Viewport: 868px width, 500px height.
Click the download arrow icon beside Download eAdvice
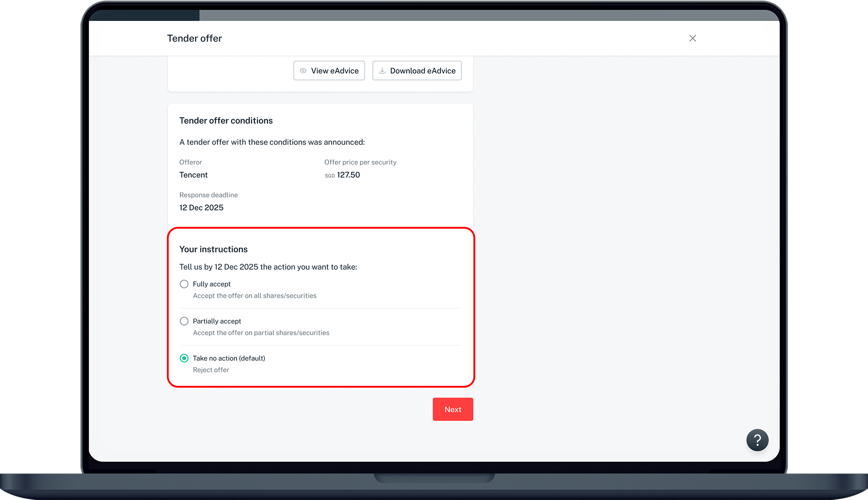tap(382, 71)
